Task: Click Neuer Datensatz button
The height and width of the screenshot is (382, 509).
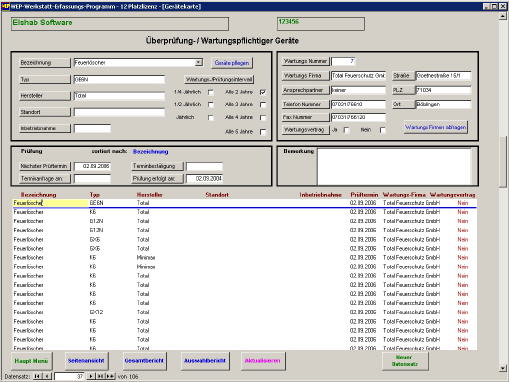Action: click(x=404, y=361)
